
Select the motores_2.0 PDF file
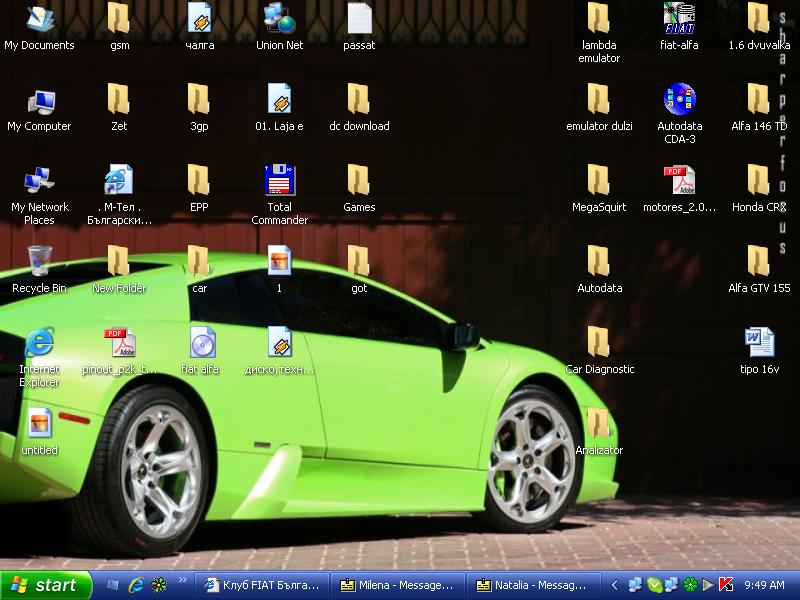coord(679,181)
